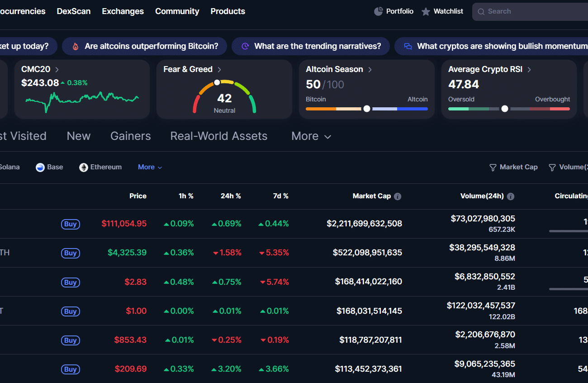Click the 3.20% 24h change value

coord(227,369)
